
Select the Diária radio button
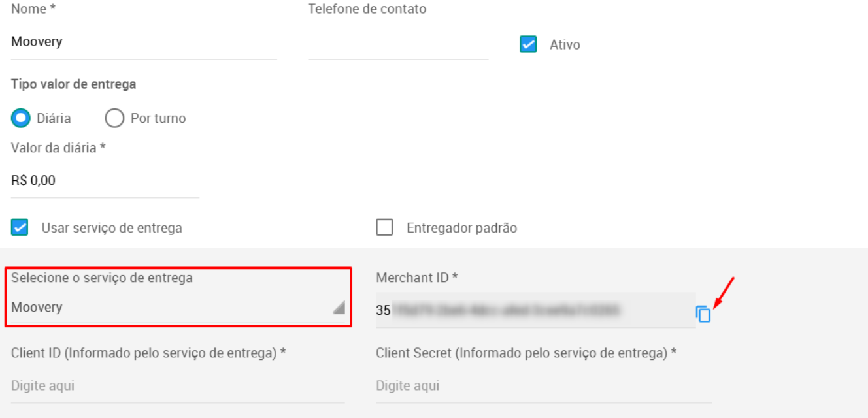(21, 118)
